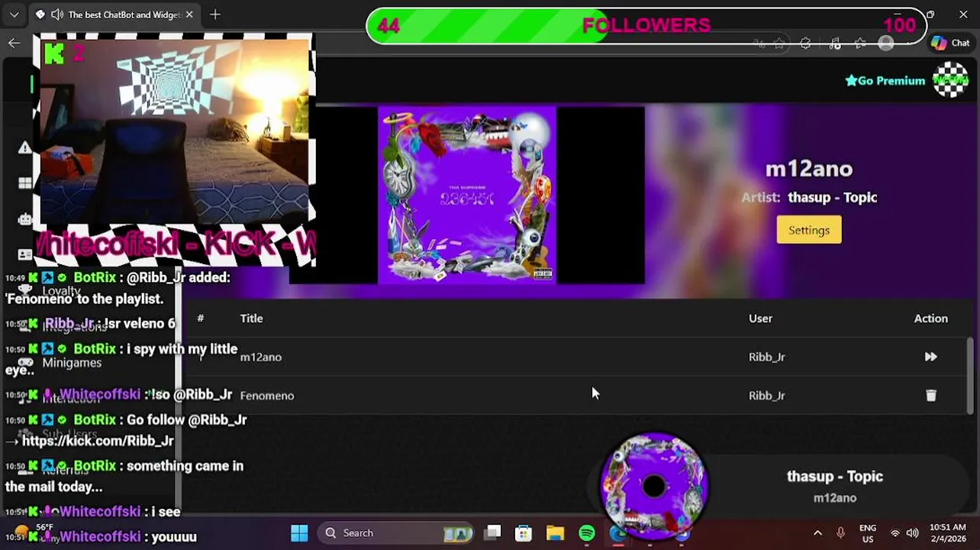
Task: Click the album cover artwork thumbnail
Action: (467, 196)
